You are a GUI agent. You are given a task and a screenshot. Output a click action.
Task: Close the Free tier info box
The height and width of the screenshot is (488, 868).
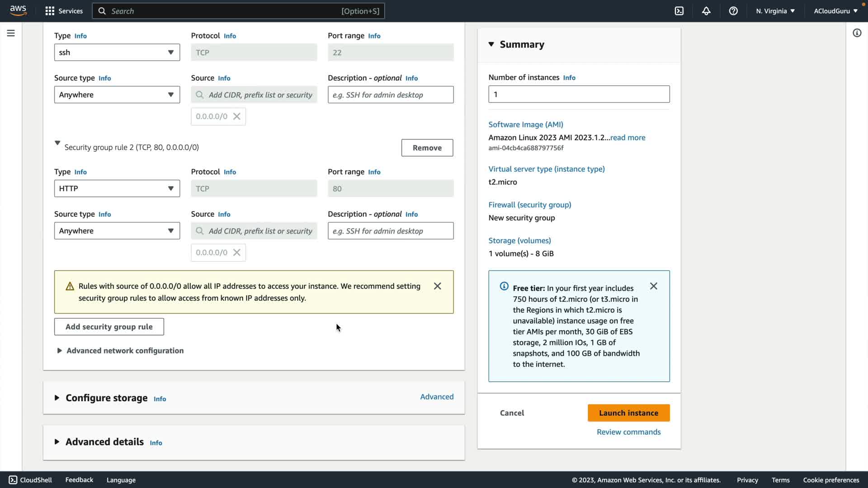coord(653,286)
